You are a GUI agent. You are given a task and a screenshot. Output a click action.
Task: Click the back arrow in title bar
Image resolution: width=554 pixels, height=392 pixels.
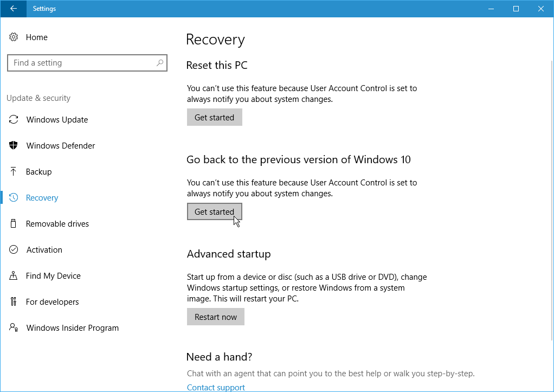pyautogui.click(x=14, y=9)
